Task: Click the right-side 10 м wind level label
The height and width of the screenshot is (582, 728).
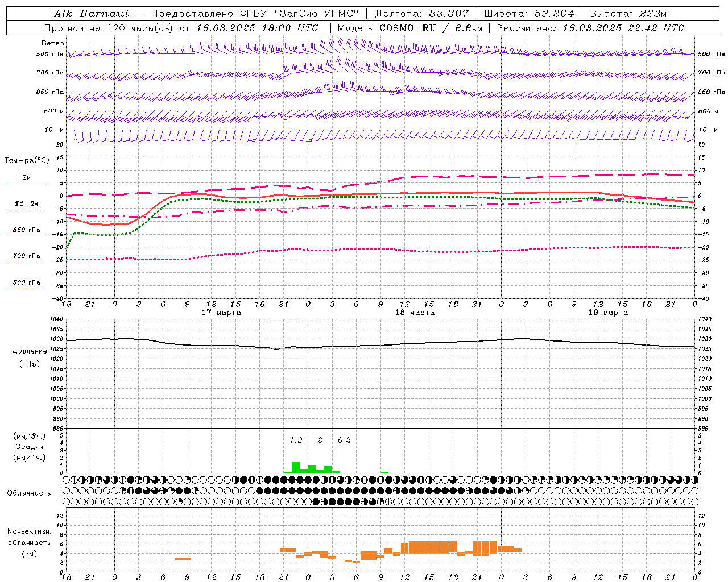Action: point(708,130)
